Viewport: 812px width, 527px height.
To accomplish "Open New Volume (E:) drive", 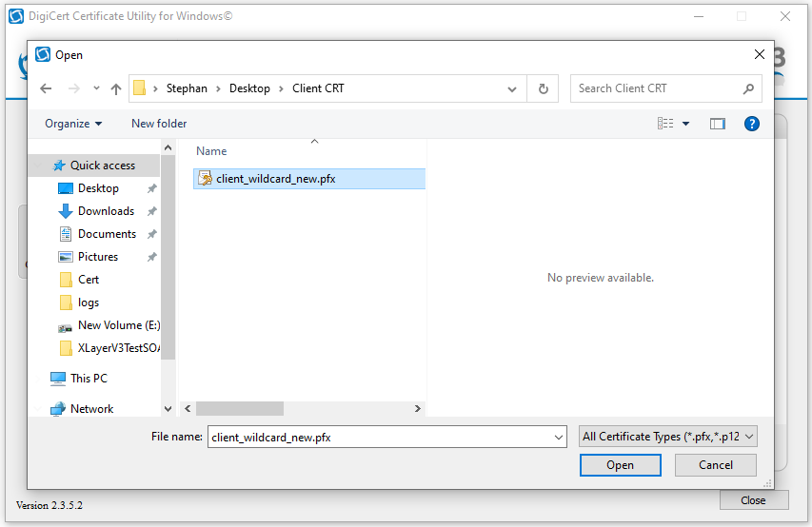I will (119, 325).
